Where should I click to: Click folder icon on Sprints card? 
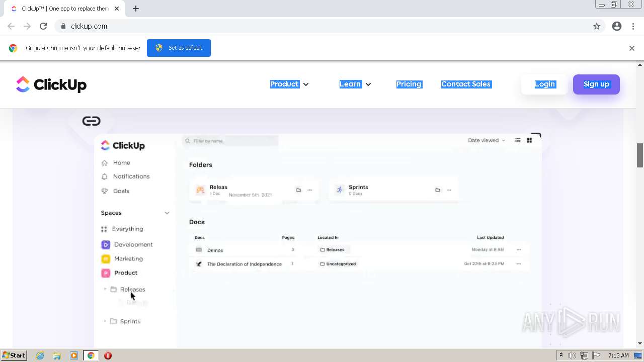[x=437, y=190]
